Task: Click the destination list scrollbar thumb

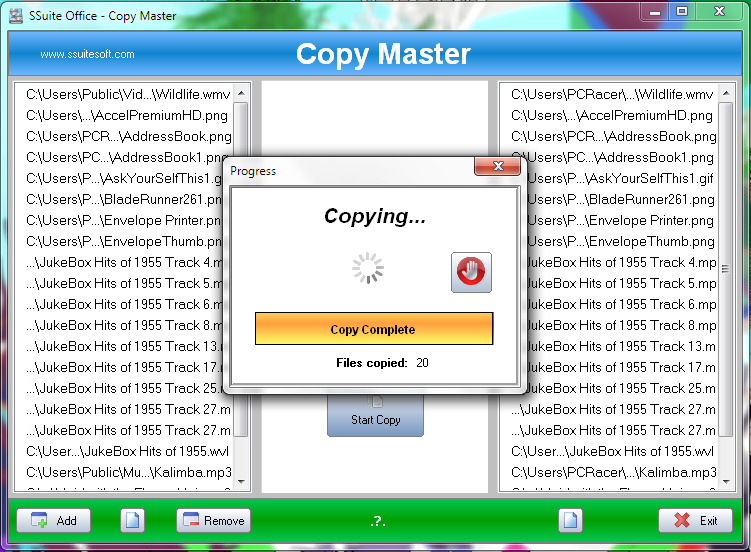Action: [726, 269]
